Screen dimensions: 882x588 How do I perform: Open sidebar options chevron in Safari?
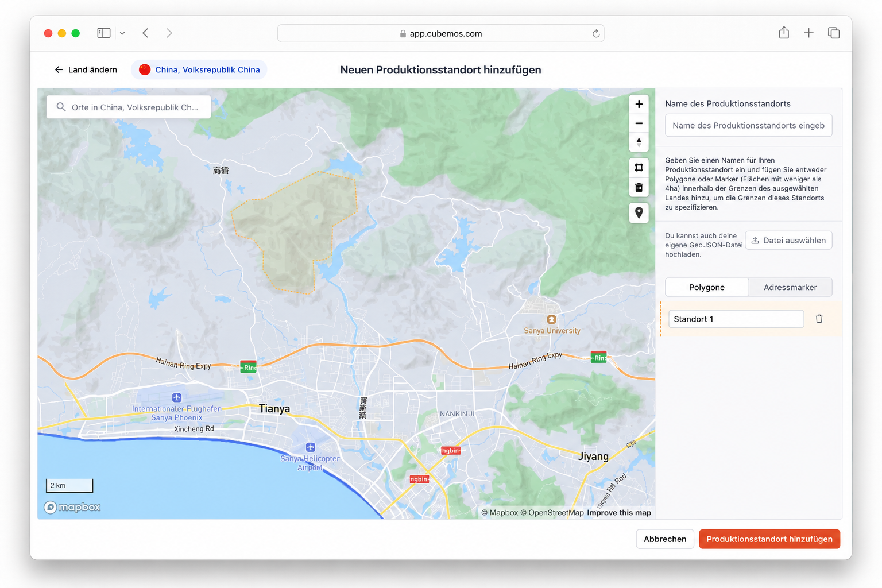pos(122,33)
